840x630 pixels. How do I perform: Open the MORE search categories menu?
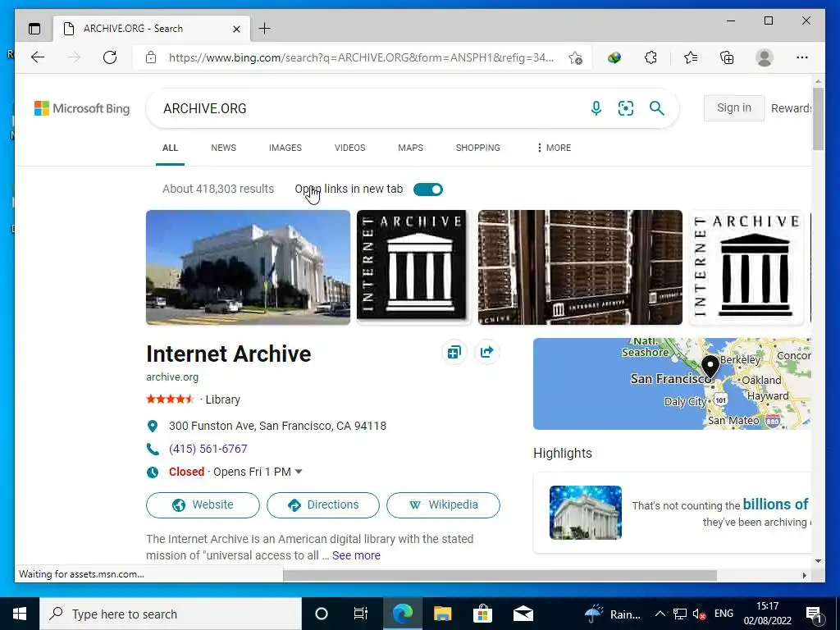pyautogui.click(x=554, y=148)
